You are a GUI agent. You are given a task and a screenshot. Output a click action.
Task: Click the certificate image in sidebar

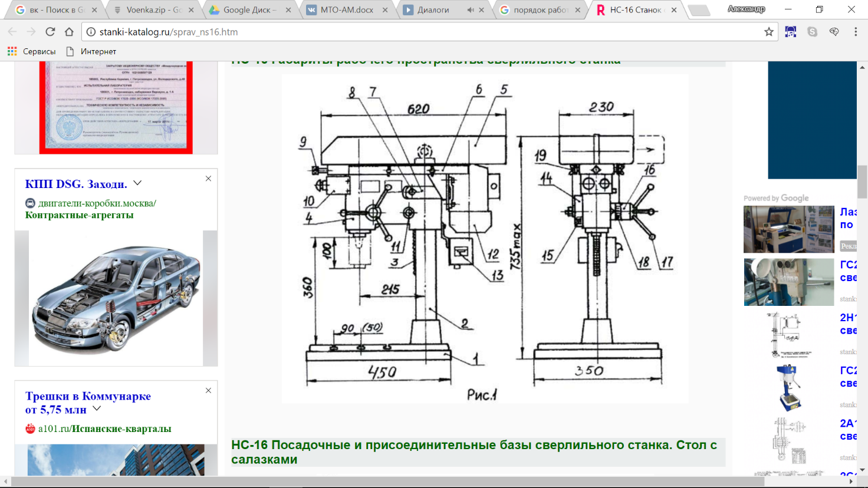(116, 107)
